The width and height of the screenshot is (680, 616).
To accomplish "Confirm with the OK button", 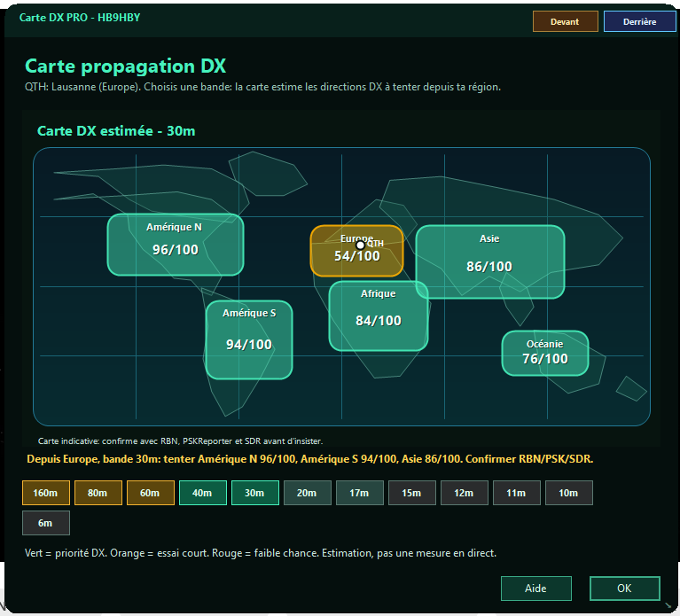I will (624, 589).
